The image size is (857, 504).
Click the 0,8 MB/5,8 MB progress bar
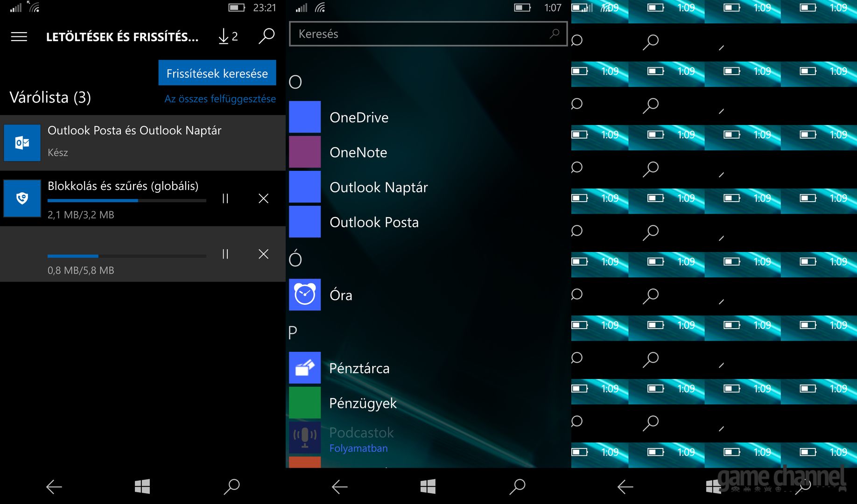tap(127, 256)
